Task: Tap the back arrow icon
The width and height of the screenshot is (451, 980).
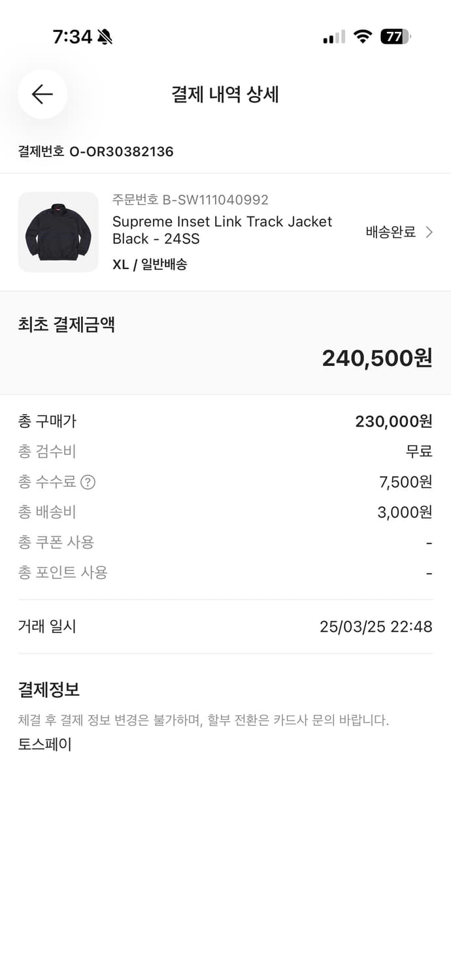Action: 42,94
